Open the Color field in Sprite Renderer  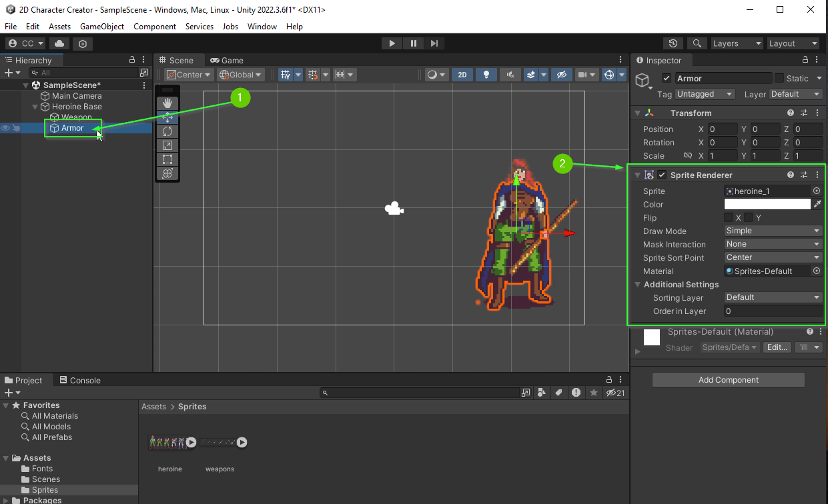point(767,204)
